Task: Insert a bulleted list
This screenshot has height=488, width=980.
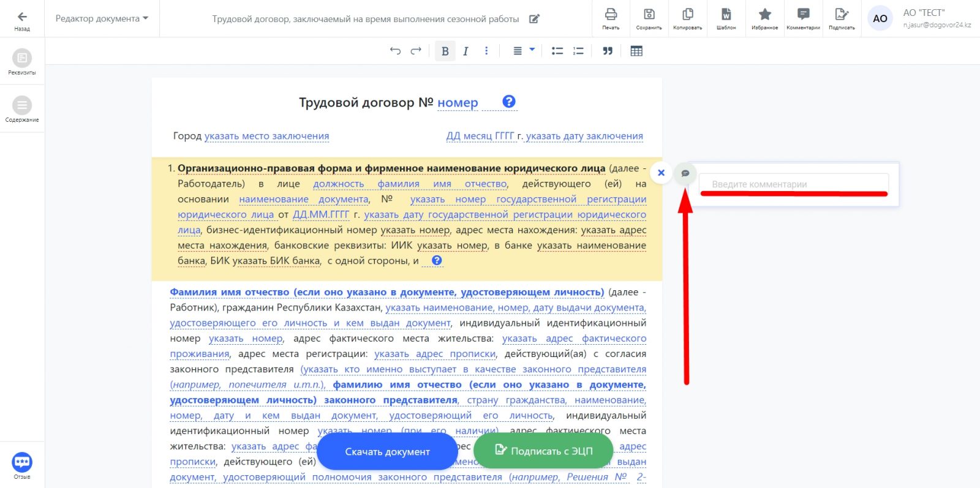Action: point(557,51)
